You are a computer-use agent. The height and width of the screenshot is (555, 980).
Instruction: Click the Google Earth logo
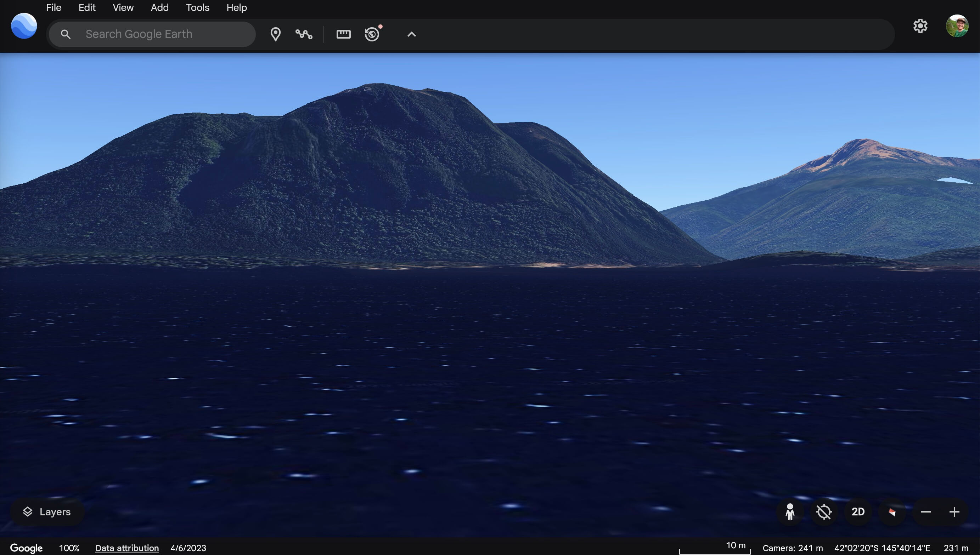tap(24, 26)
